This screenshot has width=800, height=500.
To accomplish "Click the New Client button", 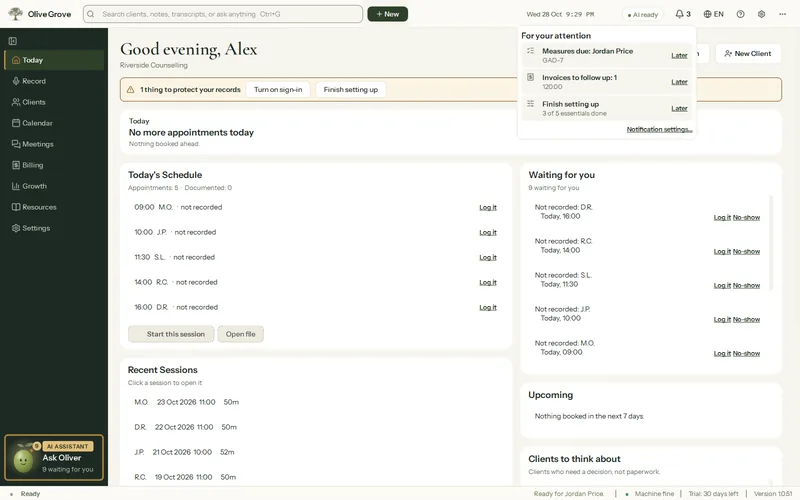I will point(748,54).
